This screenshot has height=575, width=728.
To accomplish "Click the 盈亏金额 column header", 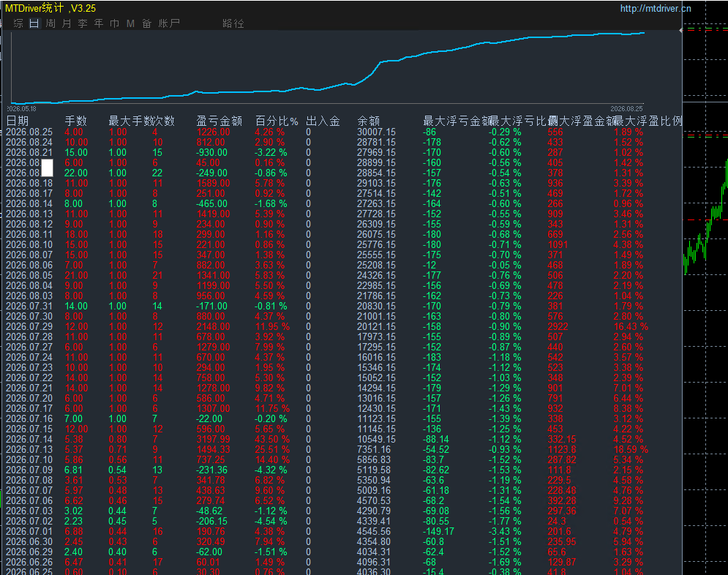I will tap(219, 121).
